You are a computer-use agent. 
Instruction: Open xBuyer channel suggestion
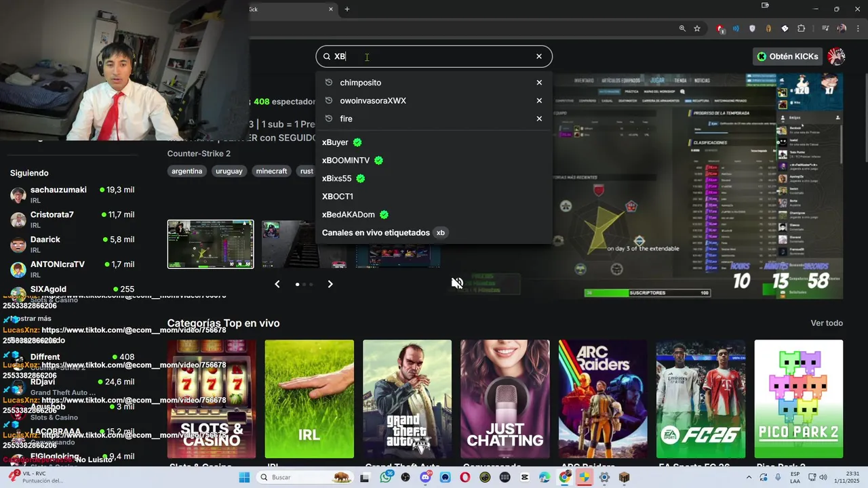tap(342, 142)
